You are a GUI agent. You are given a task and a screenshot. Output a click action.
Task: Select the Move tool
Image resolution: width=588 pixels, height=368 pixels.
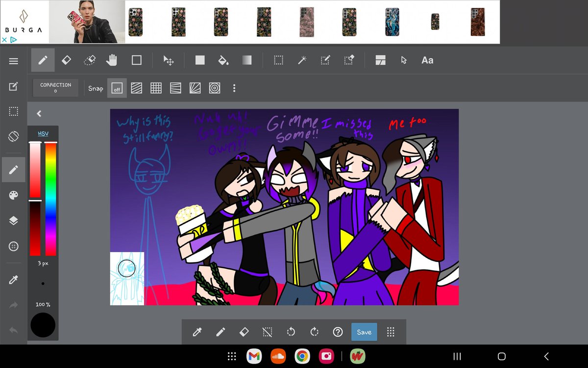[x=169, y=60]
